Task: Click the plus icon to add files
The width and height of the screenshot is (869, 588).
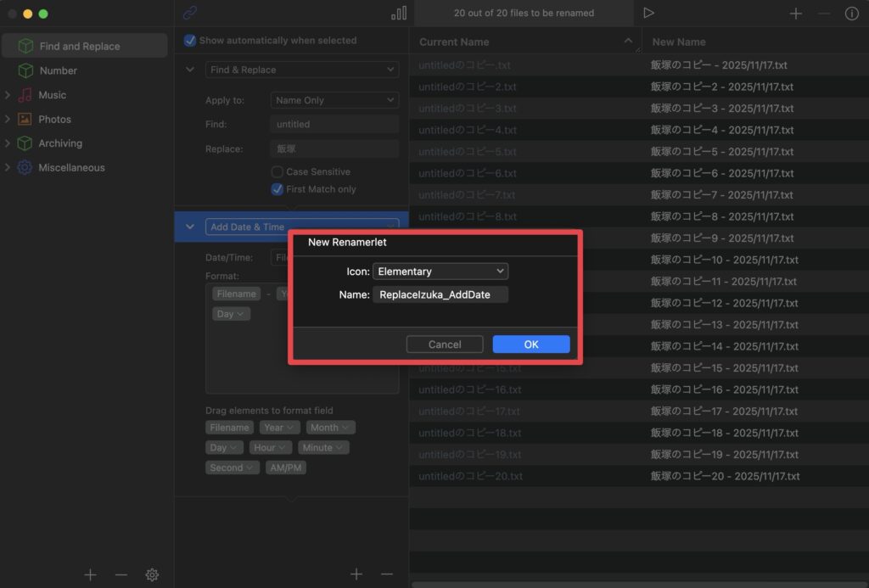Action: pos(795,14)
